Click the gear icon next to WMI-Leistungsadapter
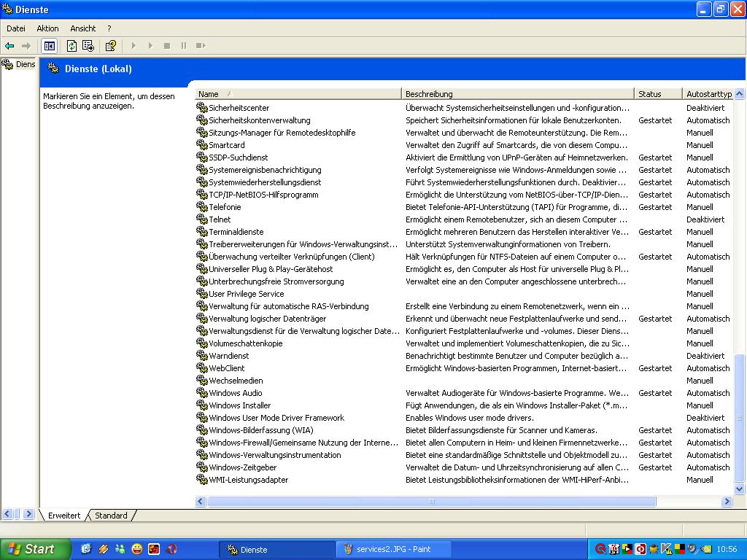This screenshot has height=560, width=747. tap(202, 480)
